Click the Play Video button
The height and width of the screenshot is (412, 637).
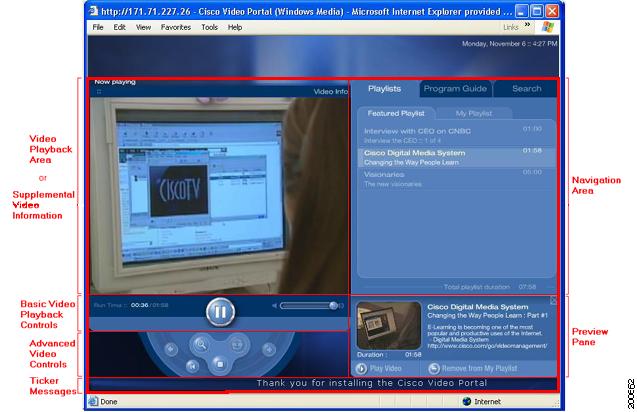tap(379, 369)
